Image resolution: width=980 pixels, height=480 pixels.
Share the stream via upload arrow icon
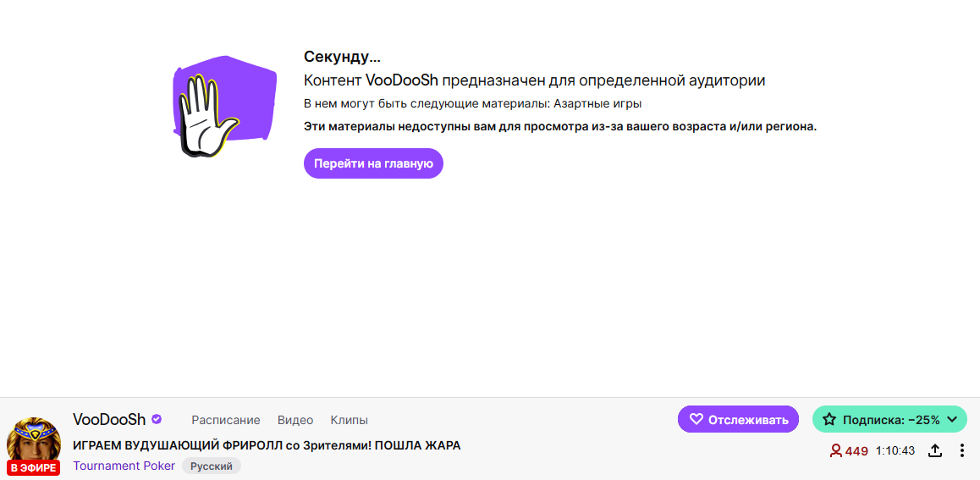point(935,450)
